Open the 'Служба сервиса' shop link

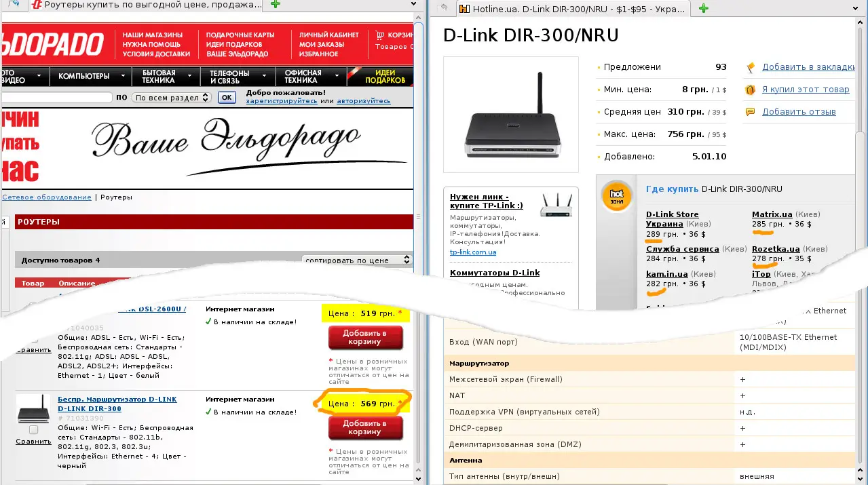point(682,249)
